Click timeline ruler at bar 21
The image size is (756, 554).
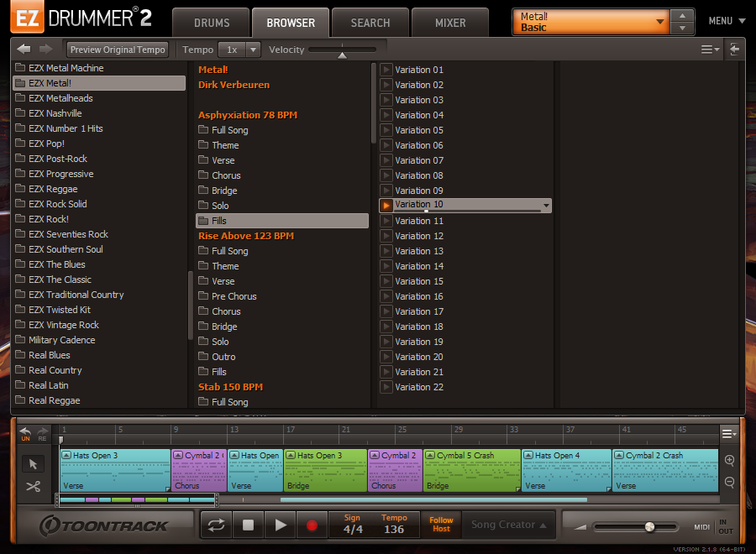pos(344,430)
